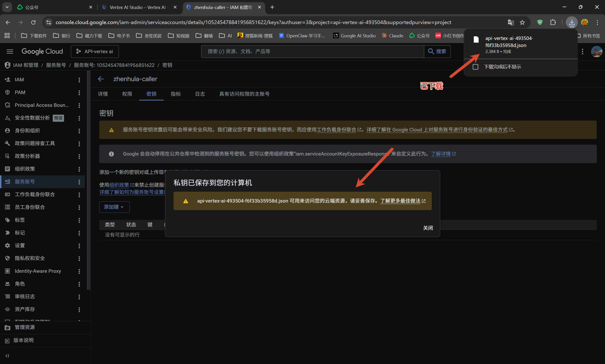The image size is (605, 364).
Task: Open 版本说明 release notes item
Action: [x=45, y=340]
